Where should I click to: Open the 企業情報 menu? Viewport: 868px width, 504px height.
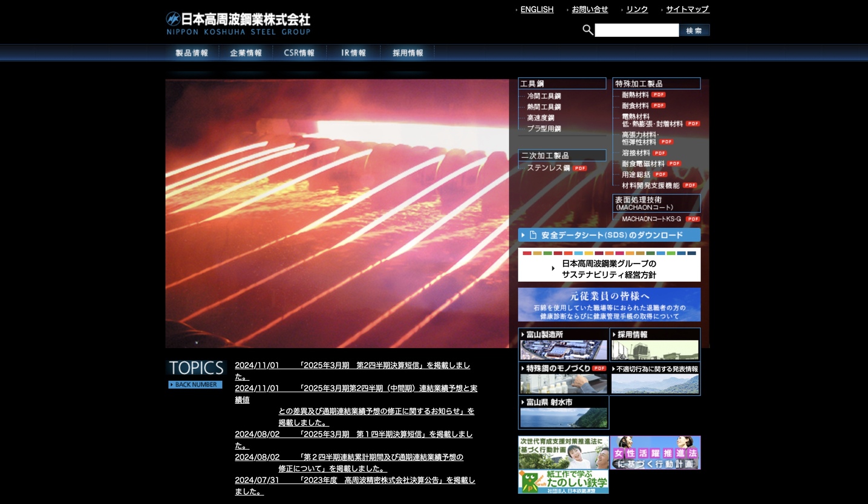pyautogui.click(x=246, y=53)
